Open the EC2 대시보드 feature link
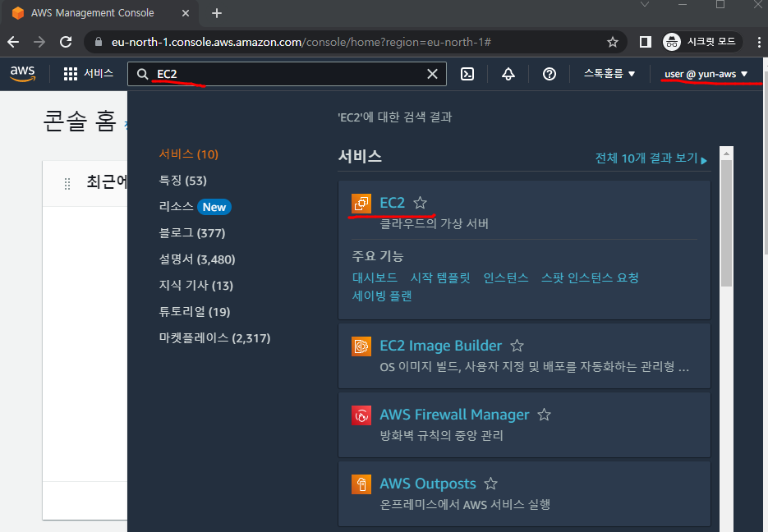Screen dimensions: 768x532 point(375,277)
